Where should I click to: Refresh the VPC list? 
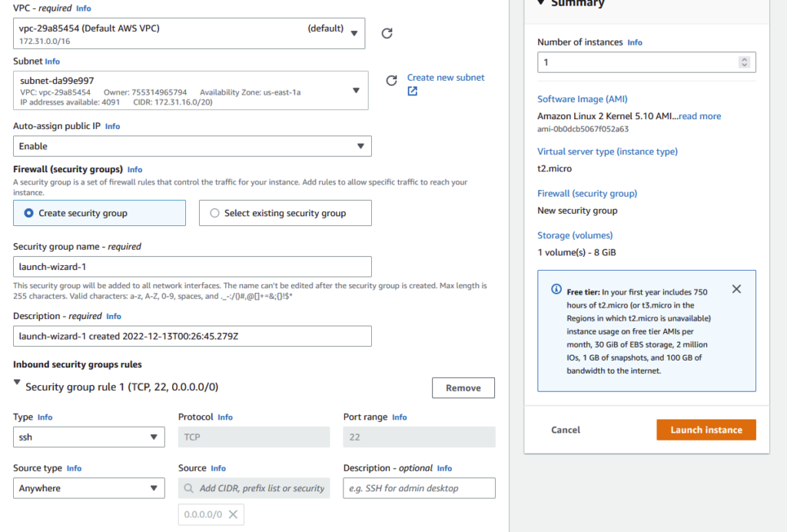pyautogui.click(x=387, y=33)
